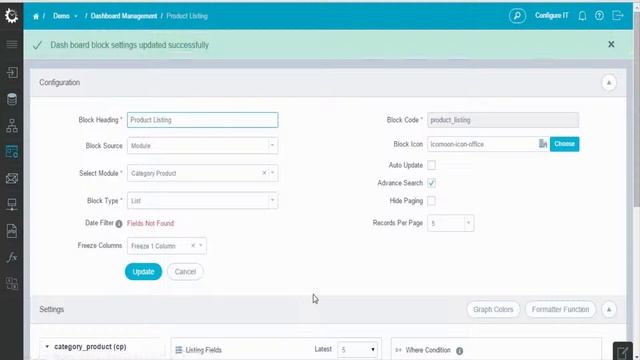Viewport: 640px width, 360px height.
Task: Collapse the Configuration panel
Action: coord(609,82)
